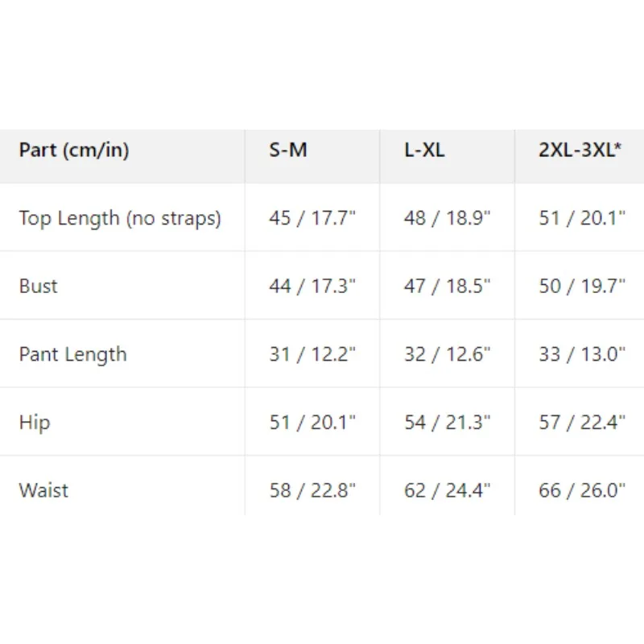Click Waist value 62 / 24.4"
The height and width of the screenshot is (644, 644).
447,490
